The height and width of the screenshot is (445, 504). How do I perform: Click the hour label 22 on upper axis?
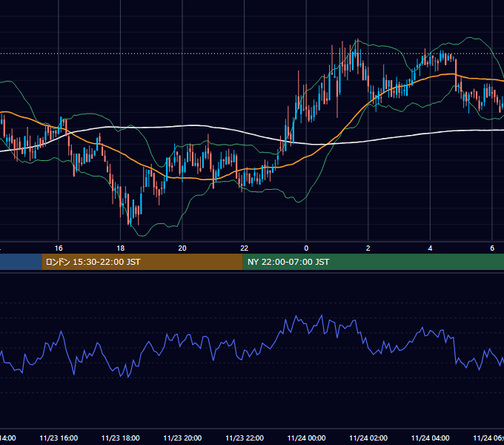[x=245, y=248]
